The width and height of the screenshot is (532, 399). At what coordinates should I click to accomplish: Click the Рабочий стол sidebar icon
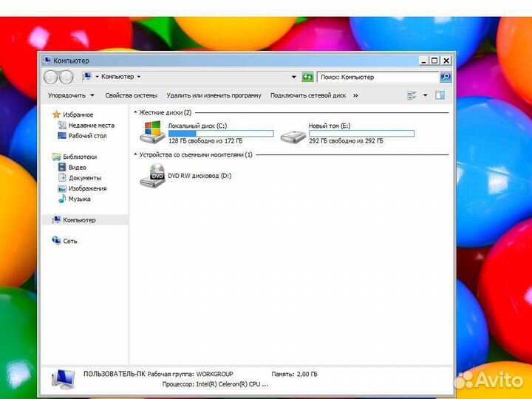tap(62, 136)
